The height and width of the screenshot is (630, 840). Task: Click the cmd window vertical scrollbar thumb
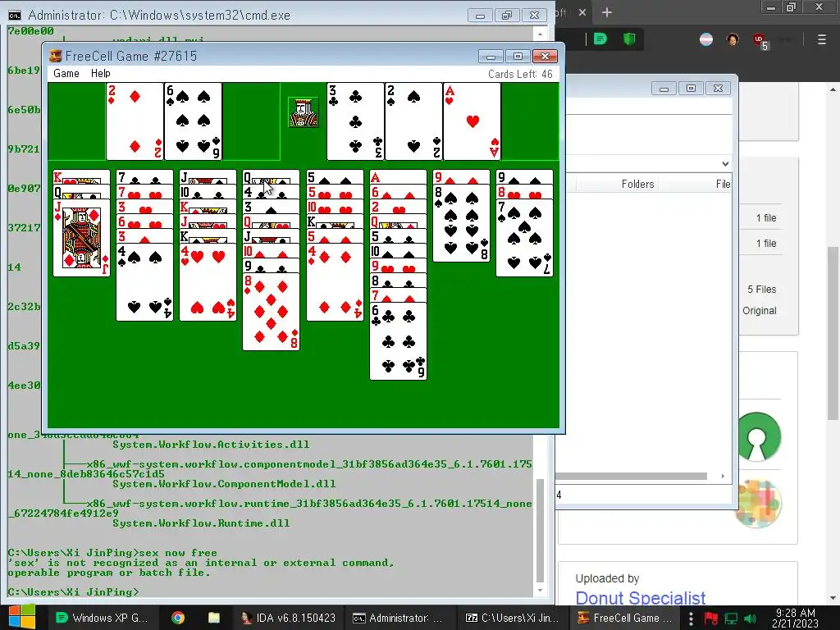click(540, 531)
